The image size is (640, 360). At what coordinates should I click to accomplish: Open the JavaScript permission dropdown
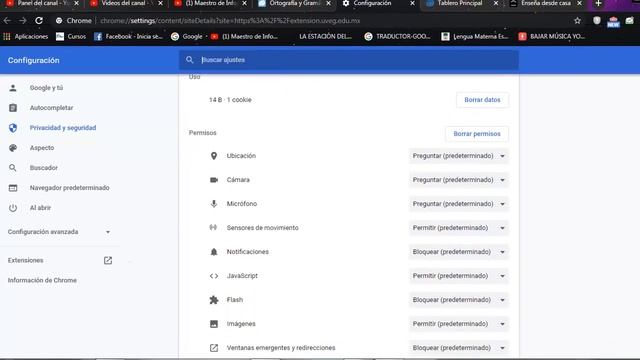pos(458,276)
